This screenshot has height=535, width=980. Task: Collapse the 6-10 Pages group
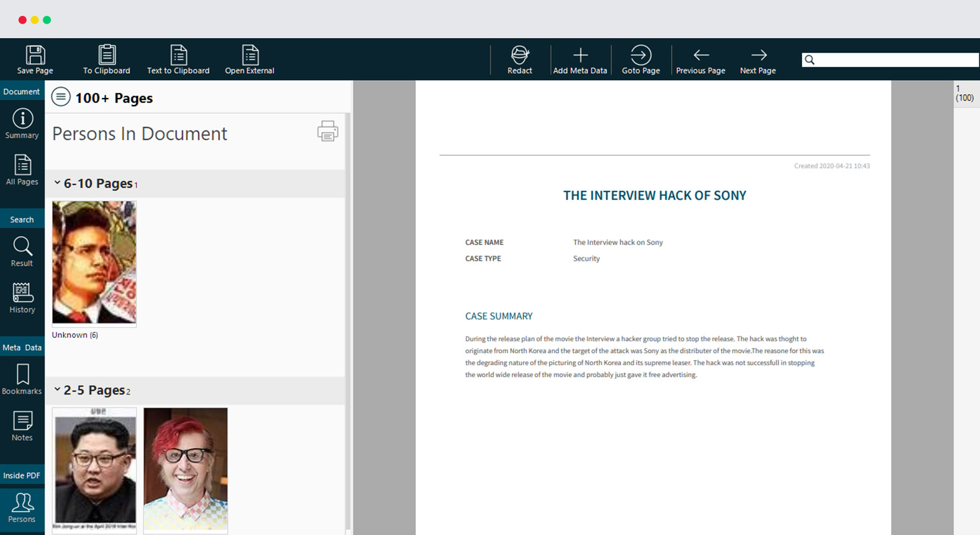pos(57,183)
